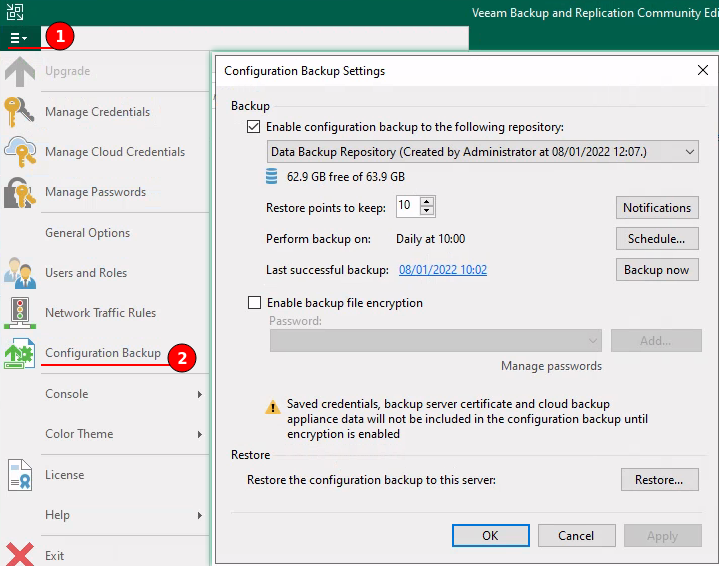
Task: Click the Notifications button
Action: (x=657, y=208)
